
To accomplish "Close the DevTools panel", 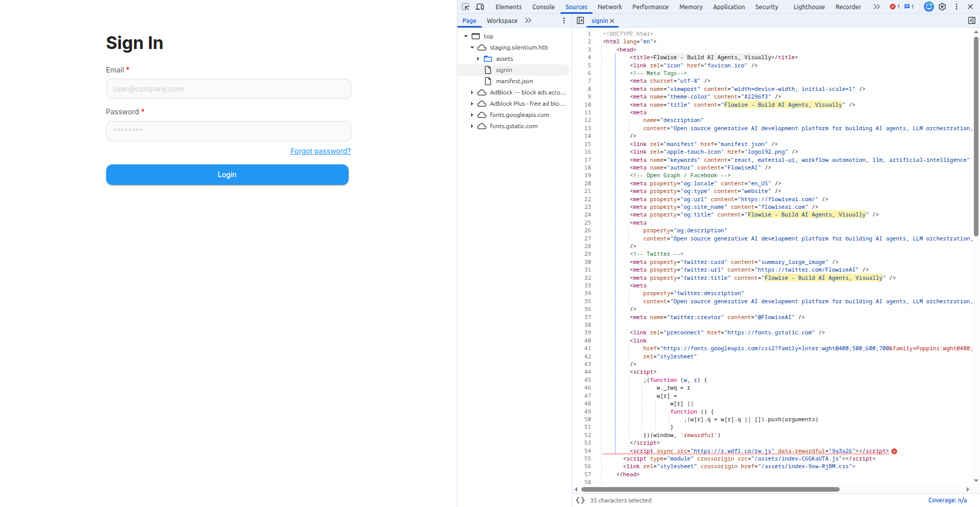I will [970, 7].
